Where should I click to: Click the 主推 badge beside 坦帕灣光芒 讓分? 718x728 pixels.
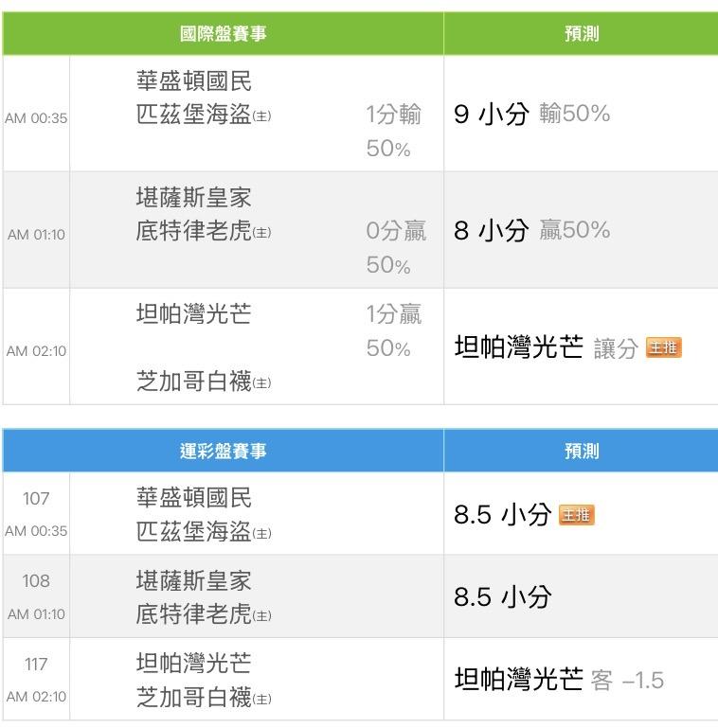(x=663, y=347)
